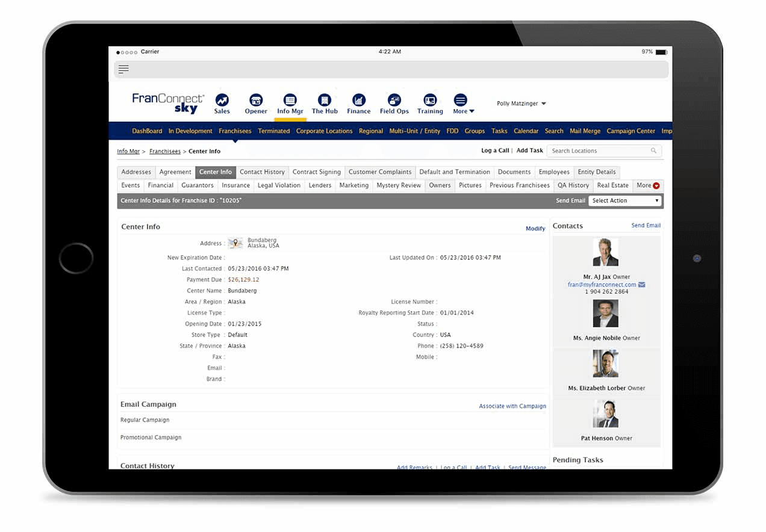
Task: Click the Modify link in Center Info
Action: (535, 229)
